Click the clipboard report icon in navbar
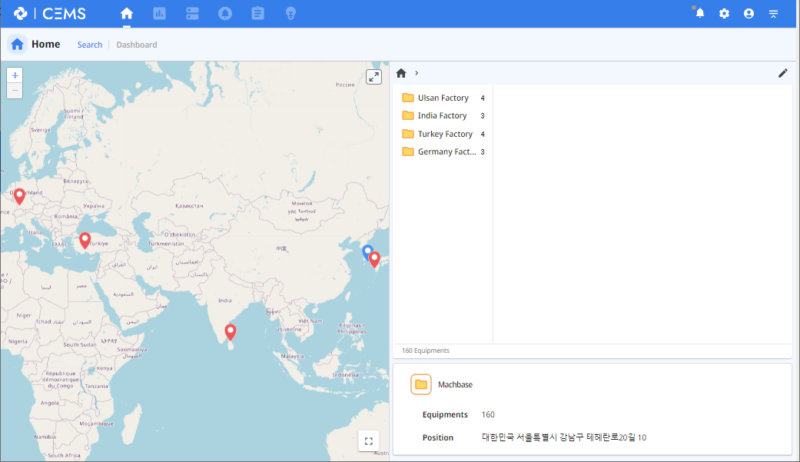 click(258, 14)
